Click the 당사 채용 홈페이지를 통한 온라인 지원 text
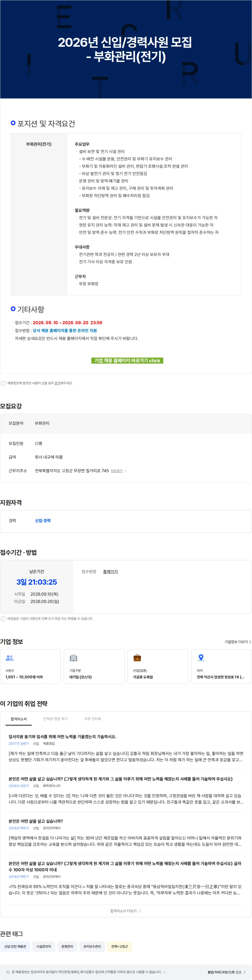This screenshot has height=980, width=252. click(x=65, y=331)
